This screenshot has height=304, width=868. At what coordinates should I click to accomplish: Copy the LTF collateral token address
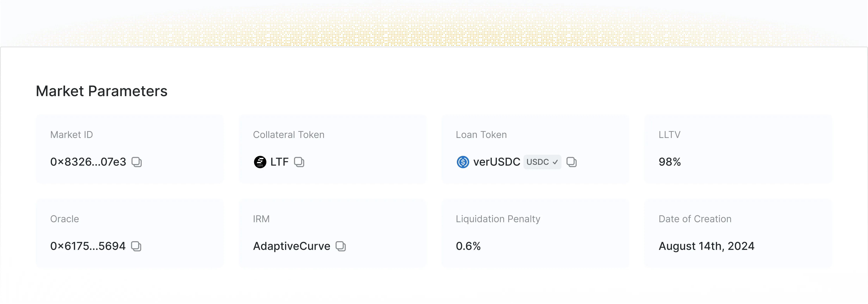coord(299,162)
